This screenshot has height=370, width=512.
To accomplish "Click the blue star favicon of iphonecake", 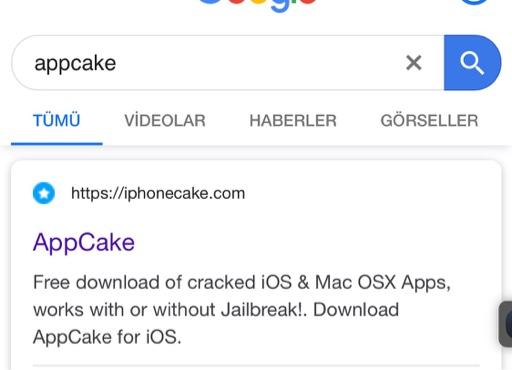I will pos(44,193).
